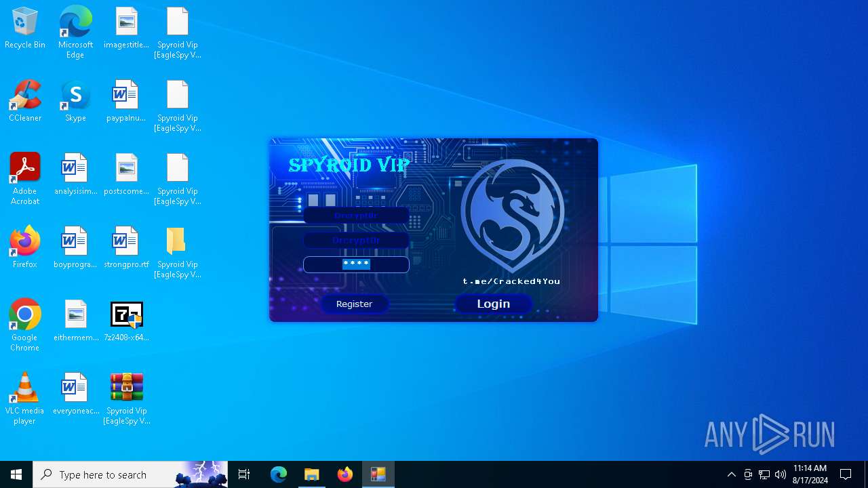Open Task View from the taskbar

click(x=244, y=474)
